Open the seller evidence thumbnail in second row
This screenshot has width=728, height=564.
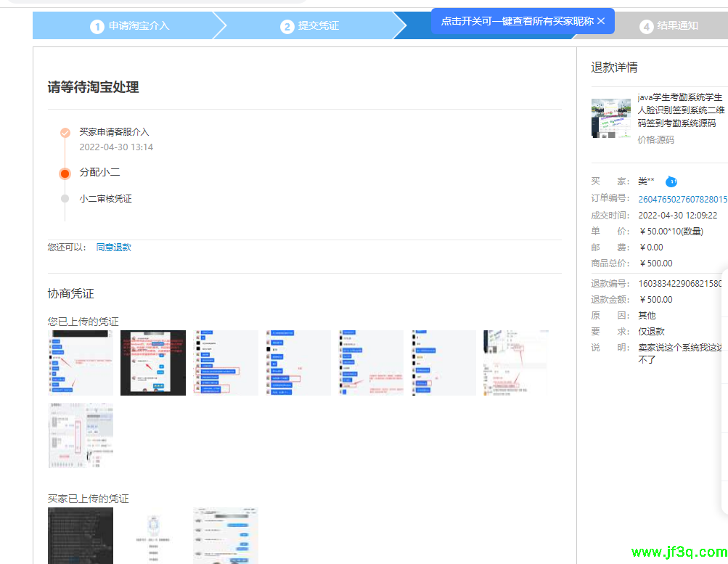(x=81, y=436)
